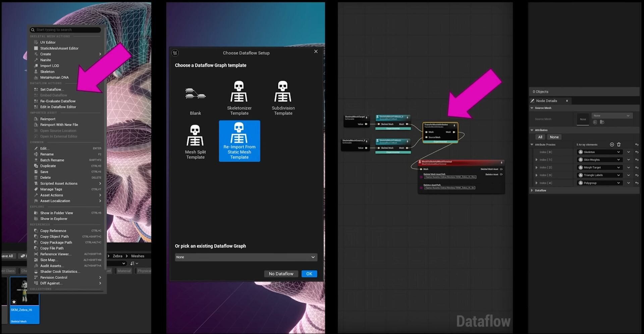Expand the Dataflow section in Node Details

click(532, 190)
